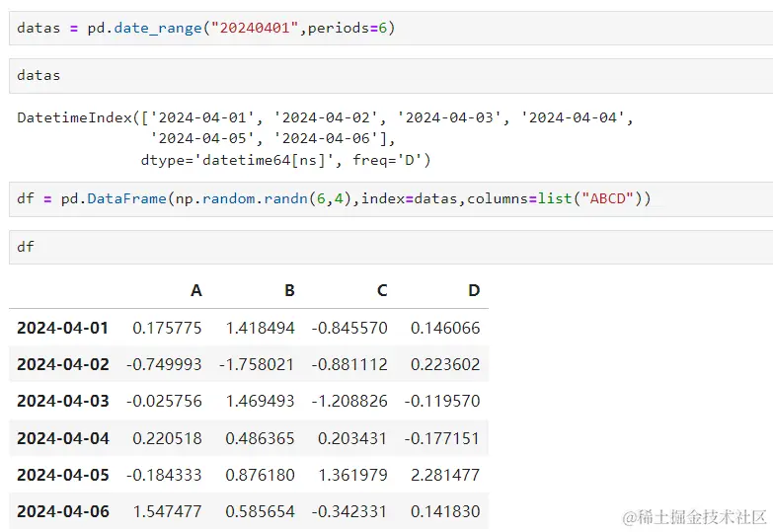Viewport: 773px width, 532px height.
Task: Select row index 2024-04-04
Action: coord(62,438)
